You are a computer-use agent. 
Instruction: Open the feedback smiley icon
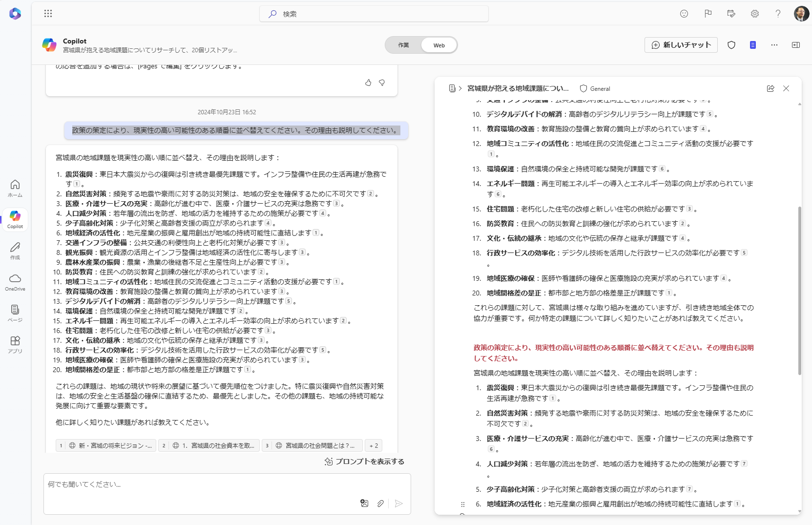[x=684, y=14]
